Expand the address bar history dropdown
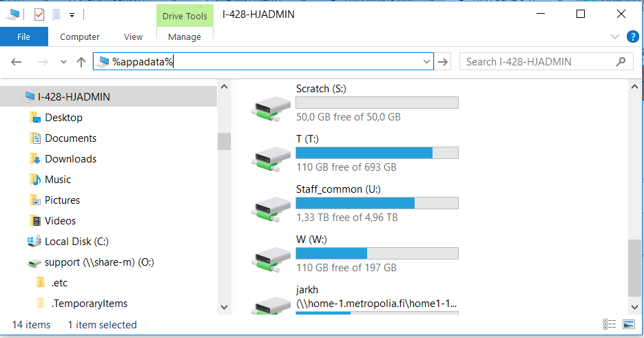This screenshot has height=338, width=644. click(x=426, y=62)
